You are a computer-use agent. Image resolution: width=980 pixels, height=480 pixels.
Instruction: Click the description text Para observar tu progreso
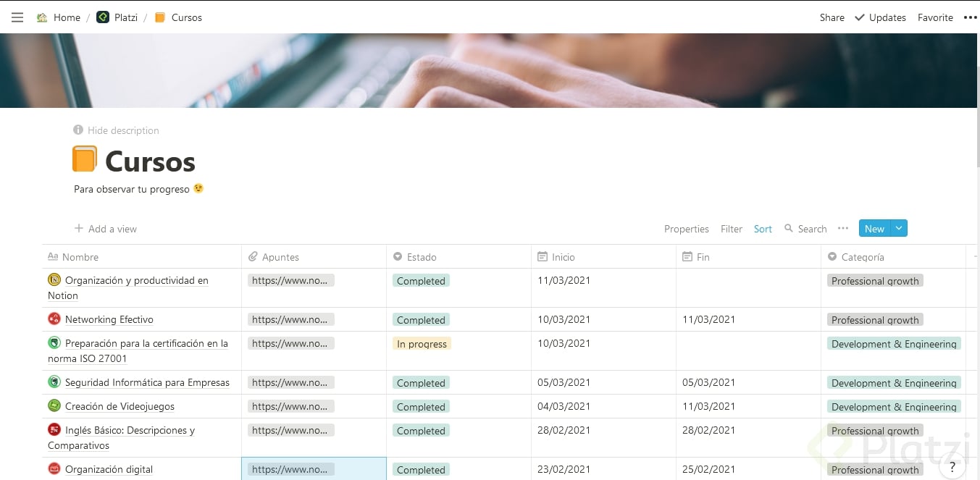[x=132, y=189]
